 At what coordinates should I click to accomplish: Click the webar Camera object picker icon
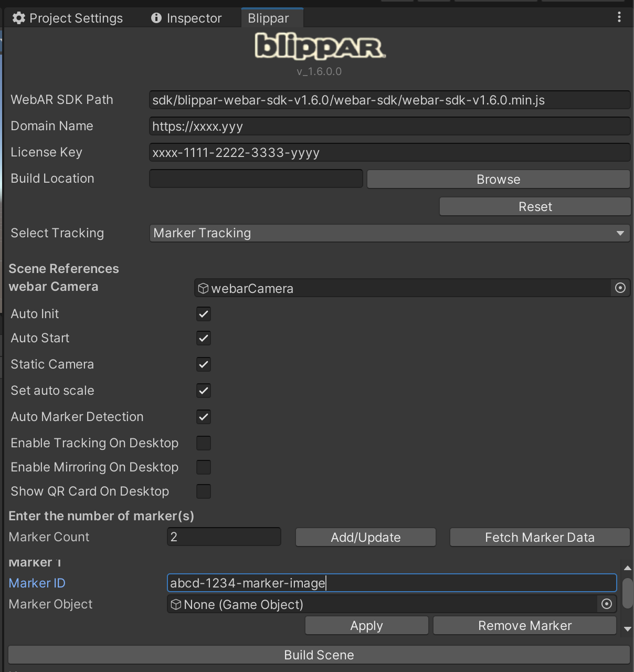[620, 288]
